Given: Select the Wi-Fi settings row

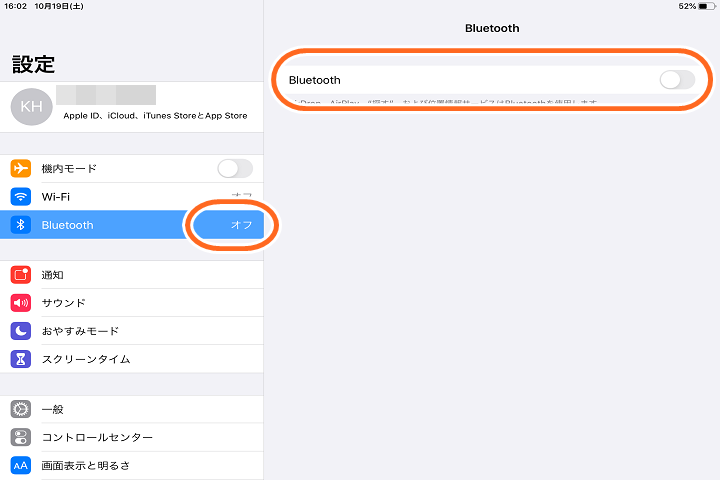Looking at the screenshot, I should (132, 197).
